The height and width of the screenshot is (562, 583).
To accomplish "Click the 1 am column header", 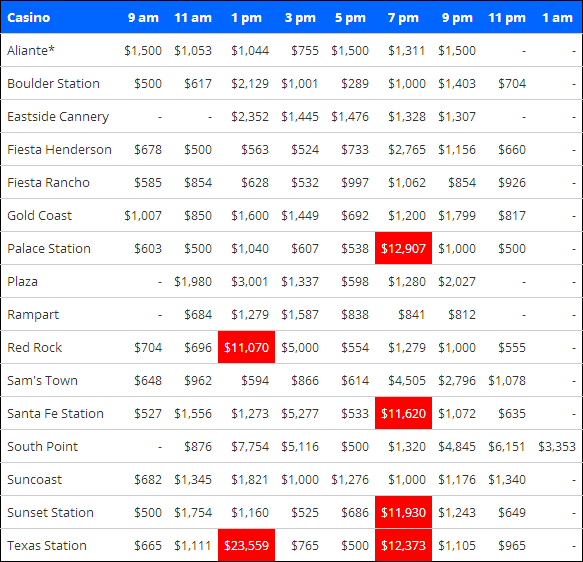I will [557, 17].
